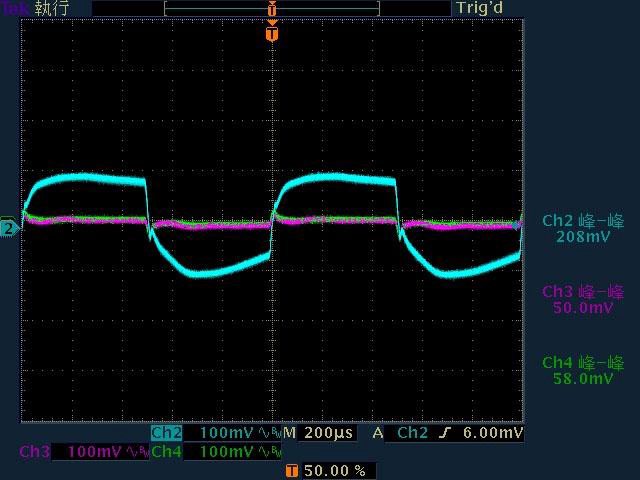Image resolution: width=640 pixels, height=480 pixels.
Task: Click the orange T icon beside 50.00 %
Action: pyautogui.click(x=291, y=470)
